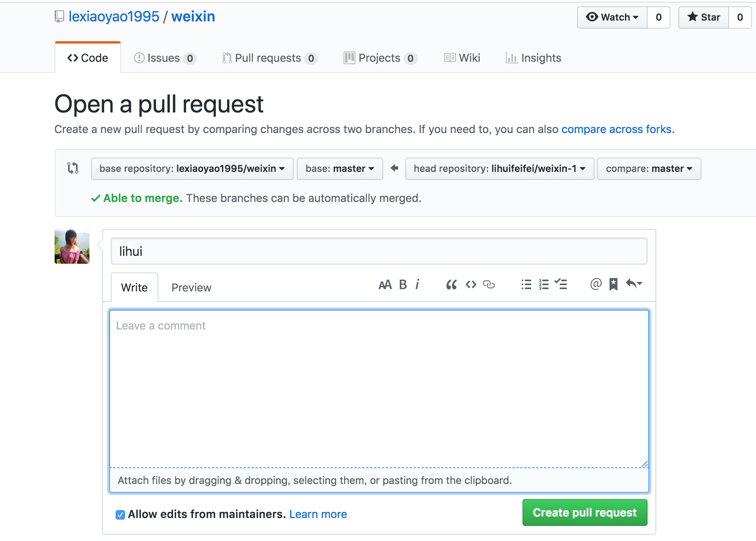
Task: Add a bulleted list icon
Action: tap(526, 284)
